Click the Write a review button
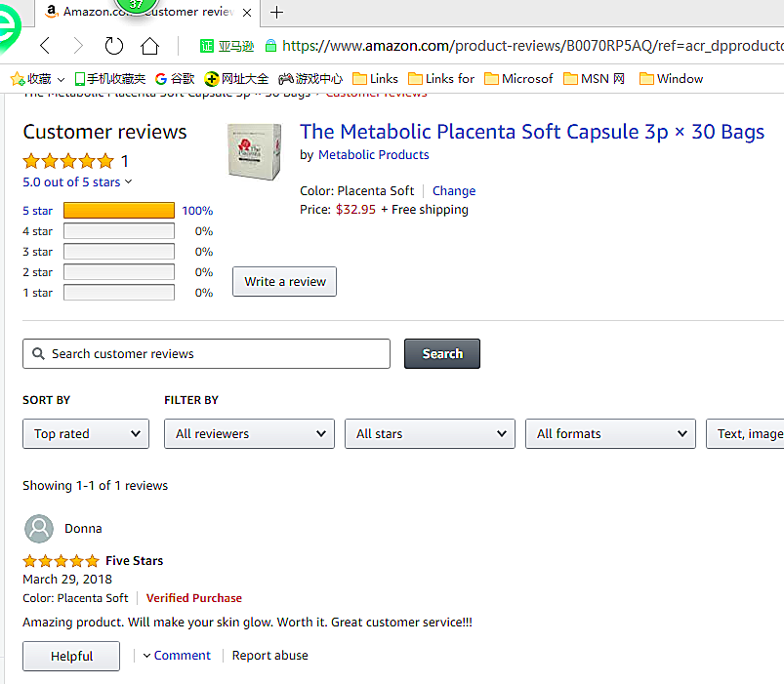Image resolution: width=784 pixels, height=684 pixels. [x=284, y=282]
